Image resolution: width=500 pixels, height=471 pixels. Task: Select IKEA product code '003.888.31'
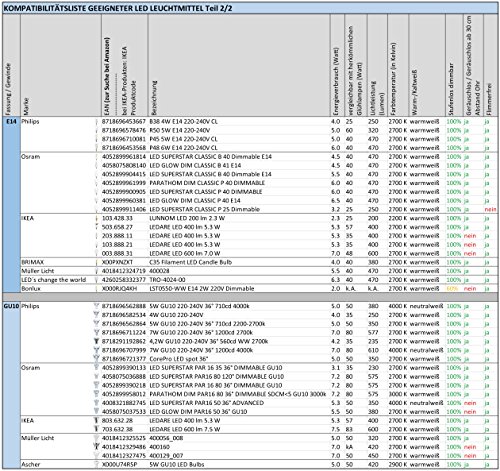pos(117,253)
